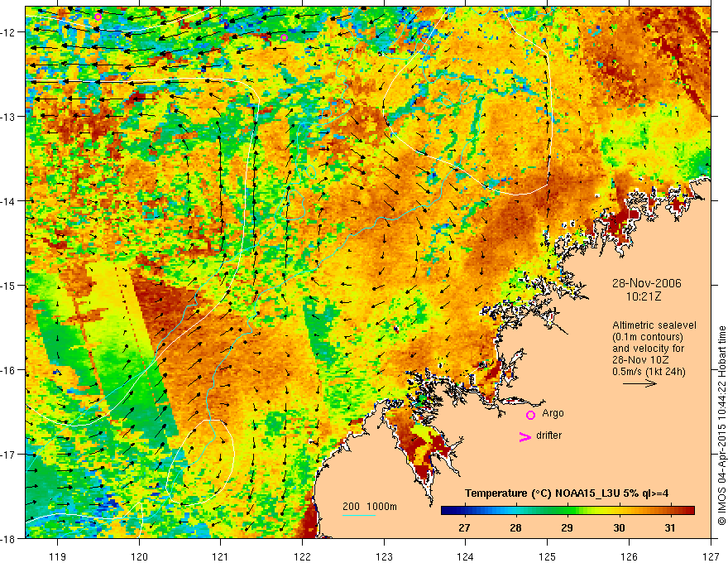The height and width of the screenshot is (563, 728).
Task: Click the latitude axis label -12
Action: point(7,32)
